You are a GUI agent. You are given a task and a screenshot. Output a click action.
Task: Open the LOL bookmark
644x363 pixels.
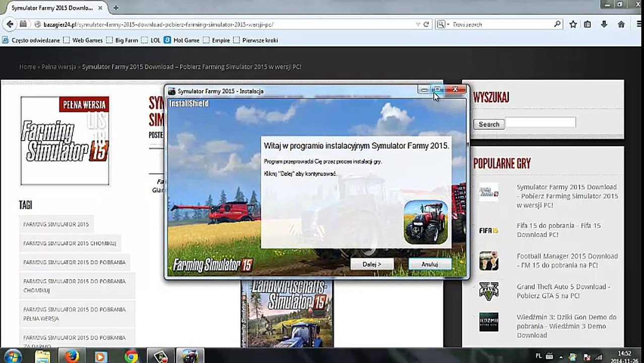151,40
